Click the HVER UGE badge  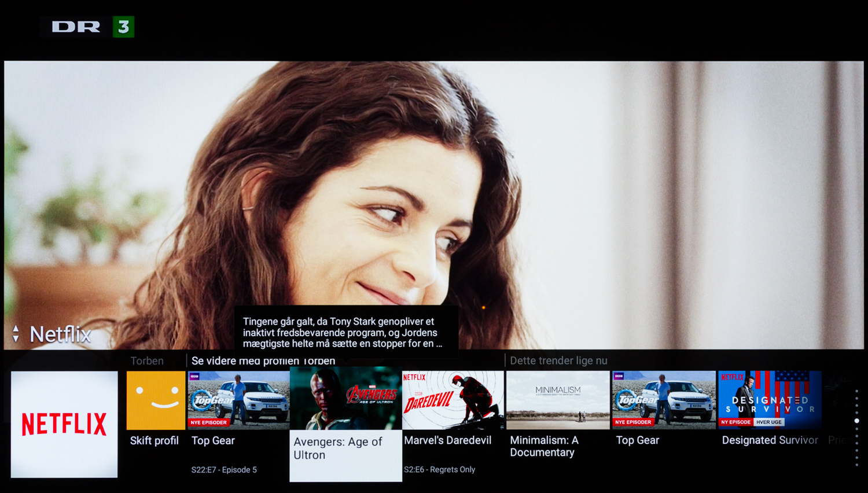[768, 422]
